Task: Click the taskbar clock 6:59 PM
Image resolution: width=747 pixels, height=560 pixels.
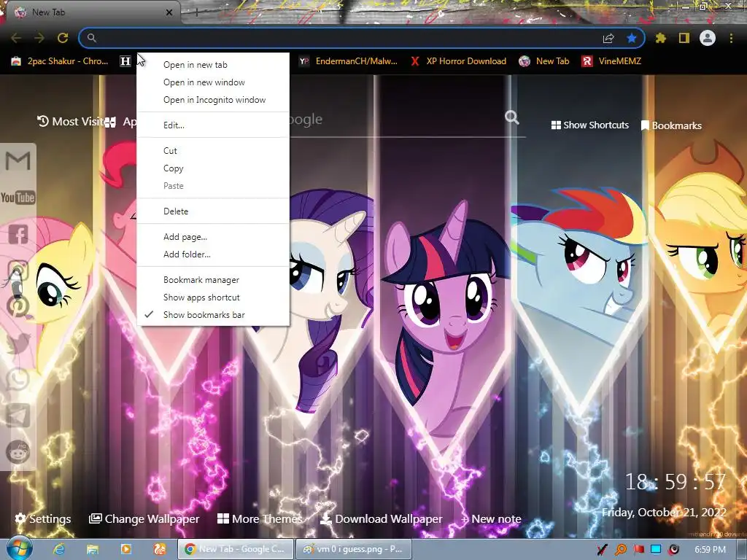Action: click(710, 550)
